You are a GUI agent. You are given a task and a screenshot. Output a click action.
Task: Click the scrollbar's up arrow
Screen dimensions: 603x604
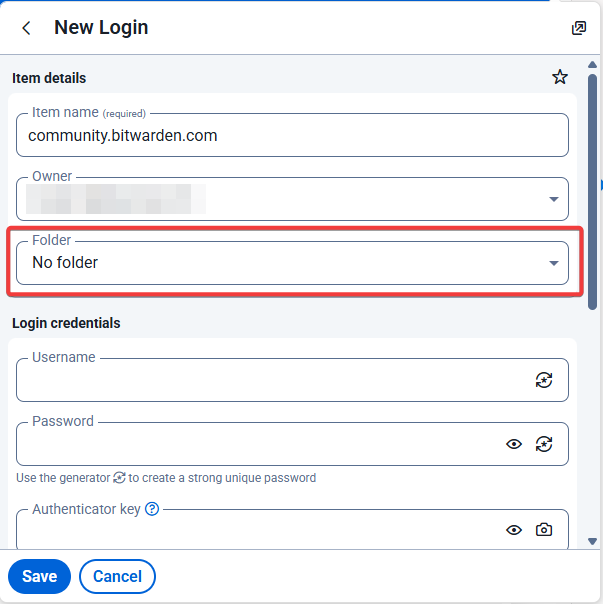593,65
